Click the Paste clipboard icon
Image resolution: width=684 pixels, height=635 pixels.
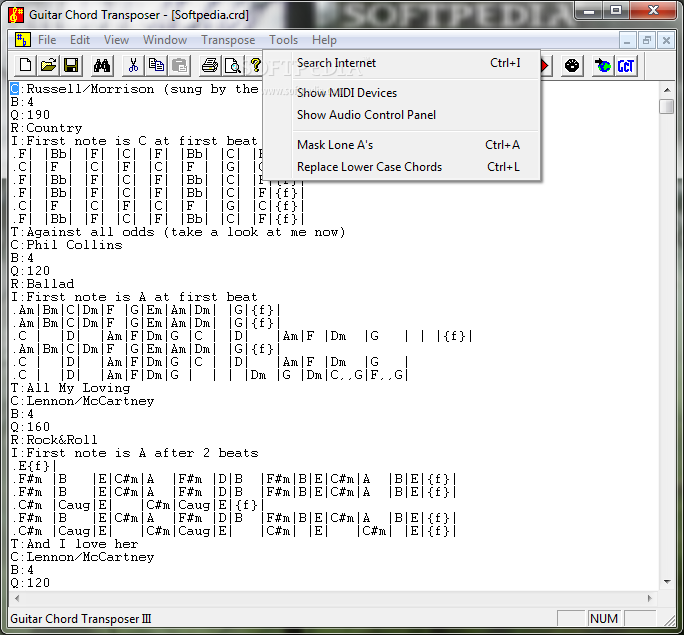179,66
